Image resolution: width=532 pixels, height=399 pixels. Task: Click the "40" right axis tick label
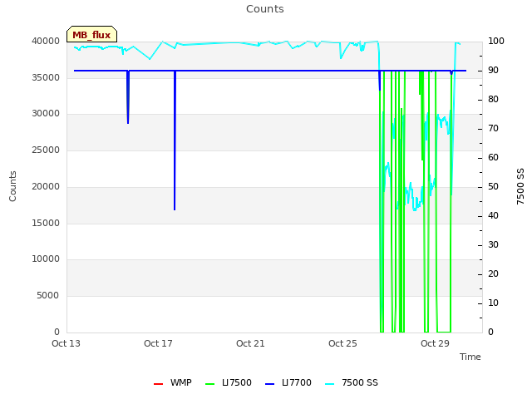tap(493, 216)
